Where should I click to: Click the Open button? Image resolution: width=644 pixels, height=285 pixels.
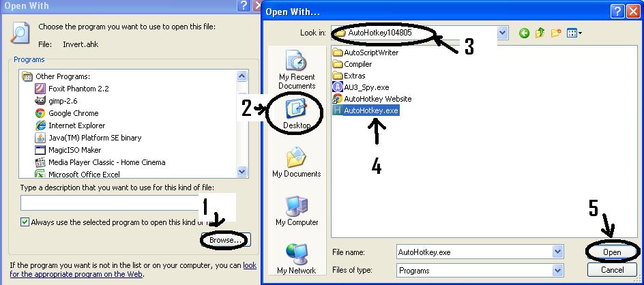tap(611, 252)
